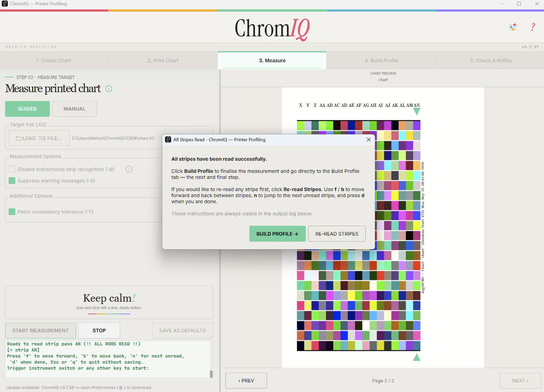The width and height of the screenshot is (544, 392).
Task: Minimize the ChromIQ window
Action: coord(502,4)
